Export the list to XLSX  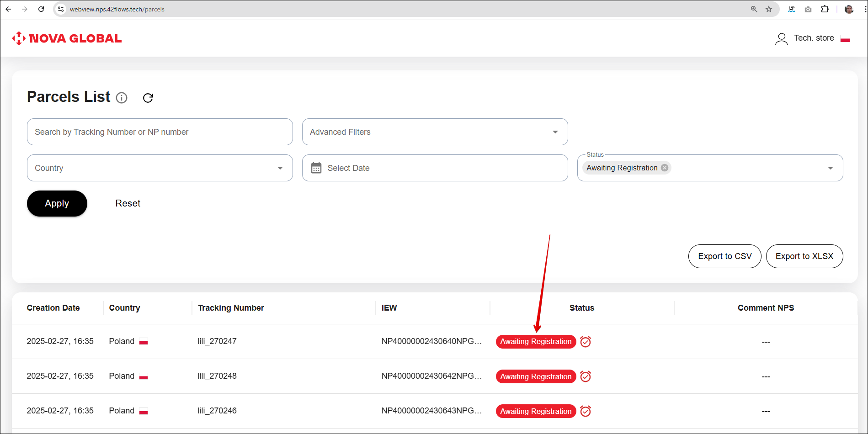coord(804,256)
